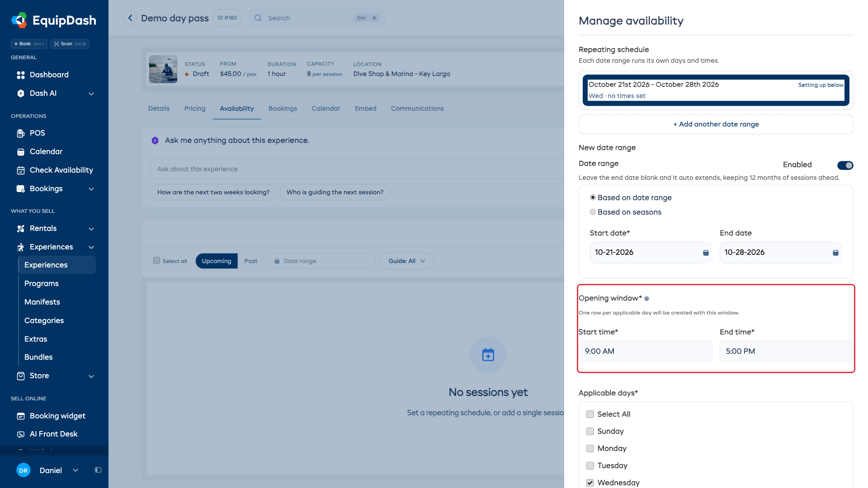Image resolution: width=868 pixels, height=488 pixels.
Task: Click the End date calendar icon
Action: (x=835, y=253)
